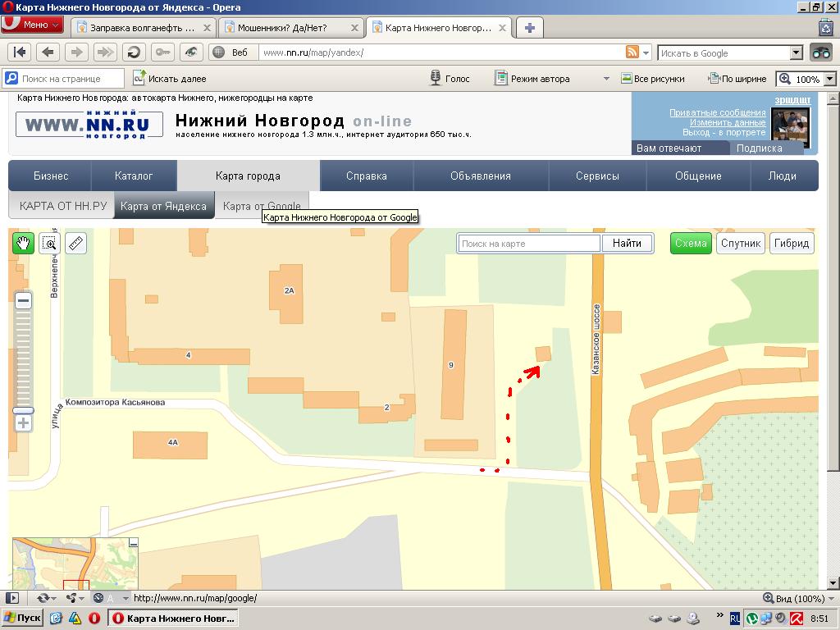
Task: Select the magnifier zoom-area map tool
Action: (50, 243)
